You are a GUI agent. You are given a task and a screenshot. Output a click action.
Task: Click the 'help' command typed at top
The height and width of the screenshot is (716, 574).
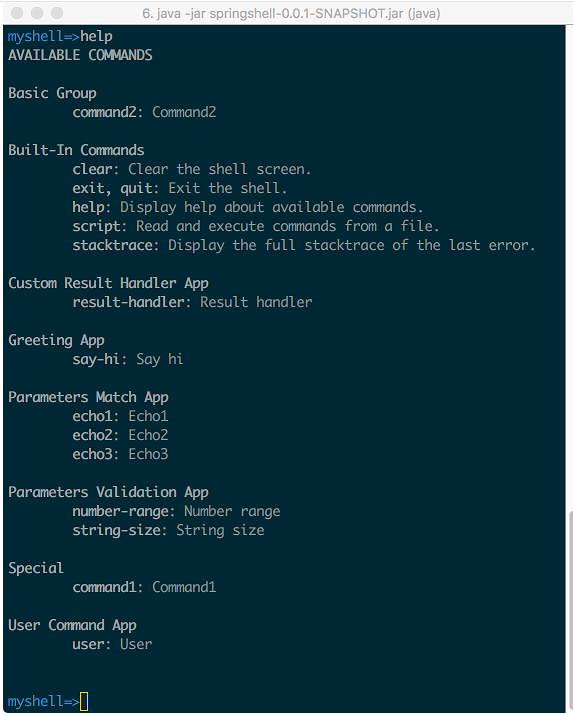[96, 37]
